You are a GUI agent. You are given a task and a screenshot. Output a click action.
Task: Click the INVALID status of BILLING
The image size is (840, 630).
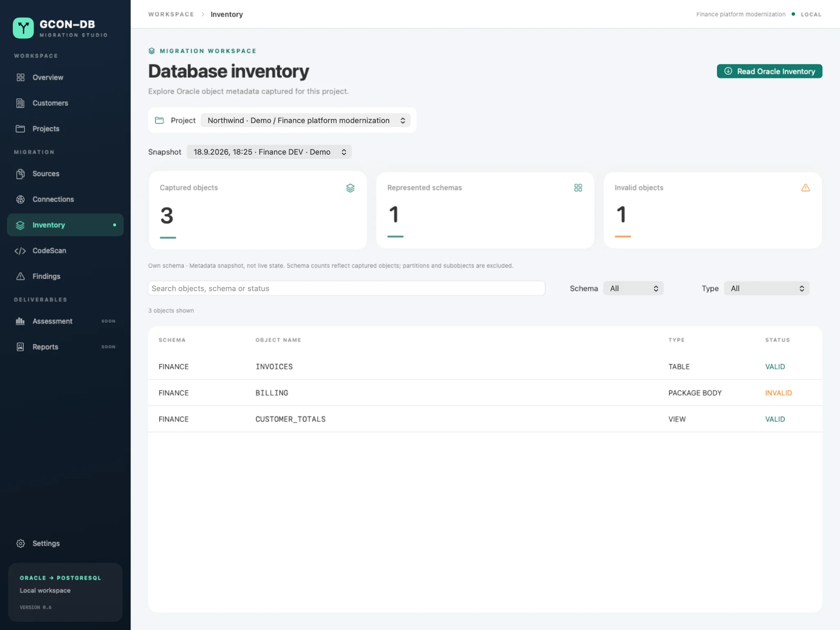pos(778,393)
